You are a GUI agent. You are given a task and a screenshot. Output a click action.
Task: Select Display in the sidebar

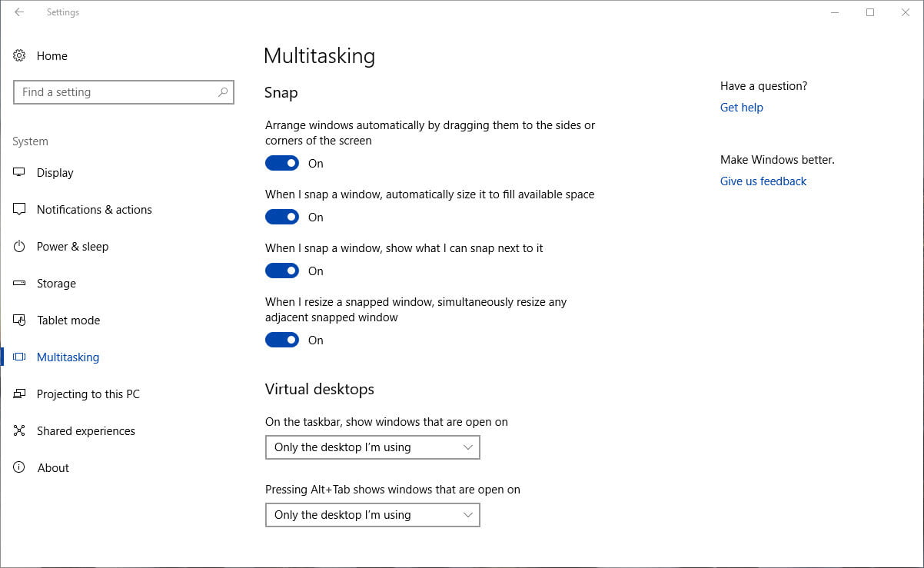[x=55, y=172]
